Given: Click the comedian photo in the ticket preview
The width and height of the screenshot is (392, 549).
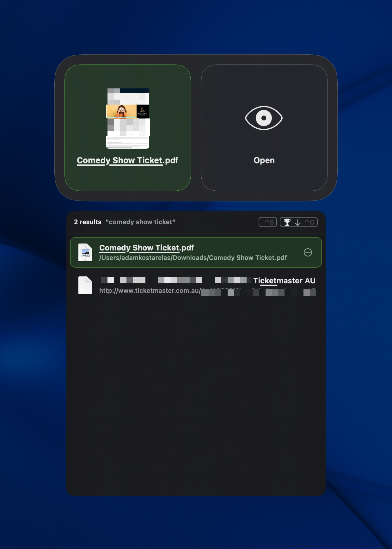Looking at the screenshot, I should tap(121, 111).
